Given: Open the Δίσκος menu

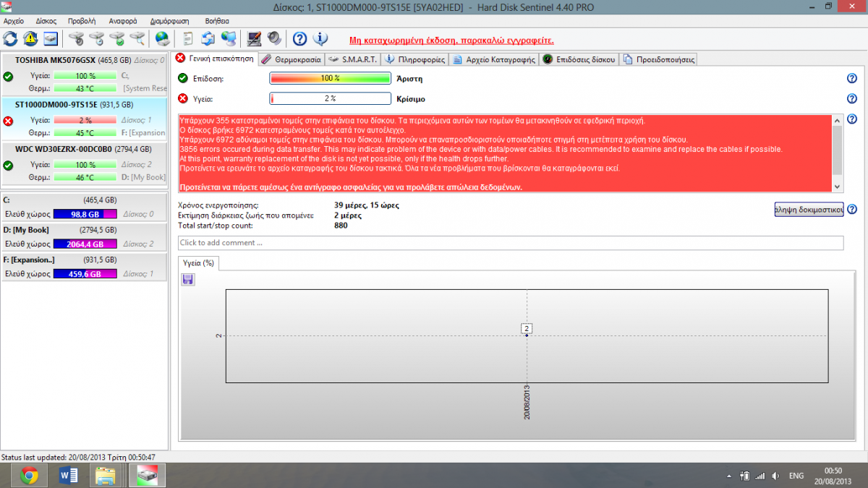Looking at the screenshot, I should [x=46, y=21].
